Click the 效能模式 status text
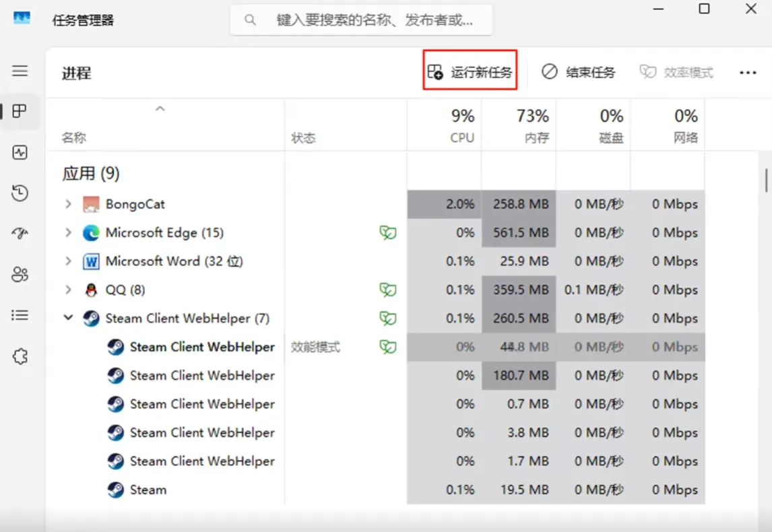772x532 pixels. click(x=315, y=347)
